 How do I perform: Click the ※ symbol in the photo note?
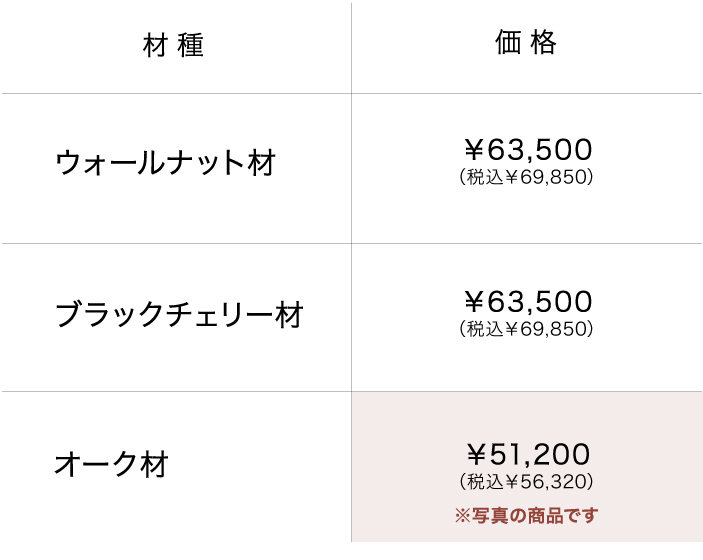[462, 516]
